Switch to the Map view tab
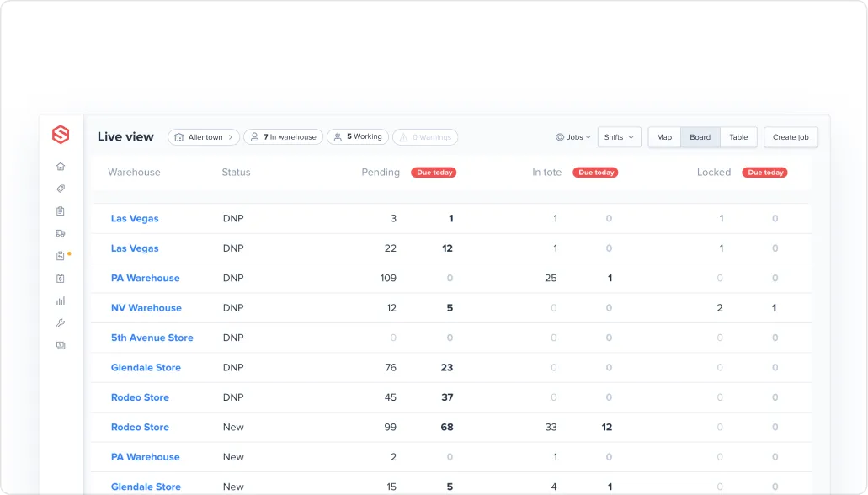This screenshot has width=868, height=495. click(x=664, y=136)
